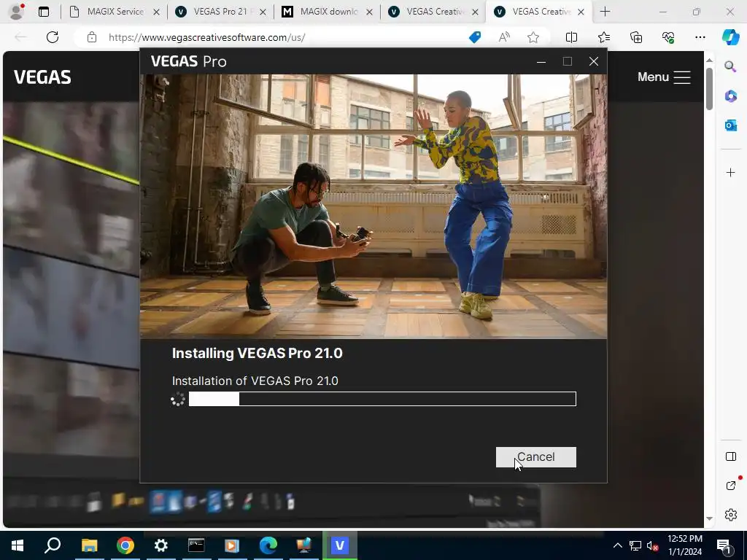
Task: Open Collections icon in toolbar
Action: (x=636, y=37)
